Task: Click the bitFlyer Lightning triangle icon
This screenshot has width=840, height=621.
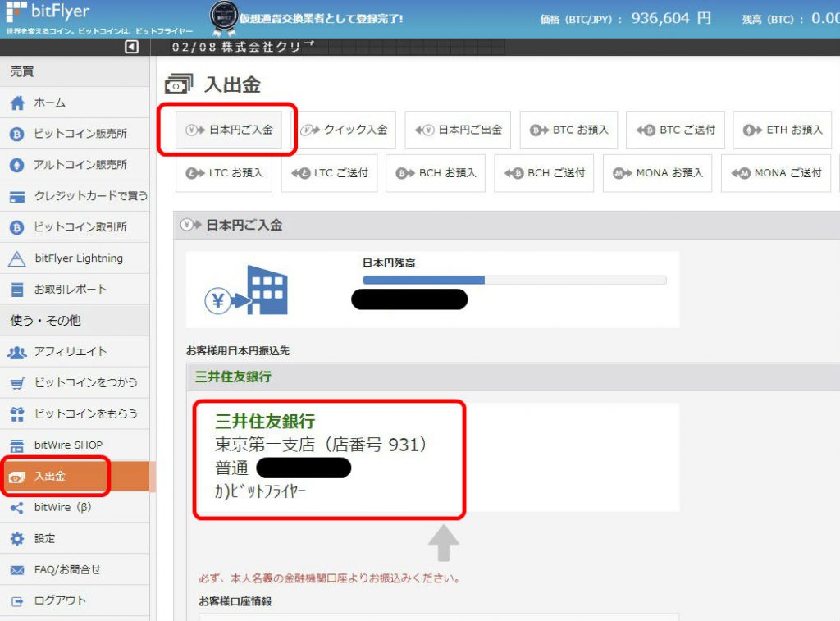Action: click(17, 258)
